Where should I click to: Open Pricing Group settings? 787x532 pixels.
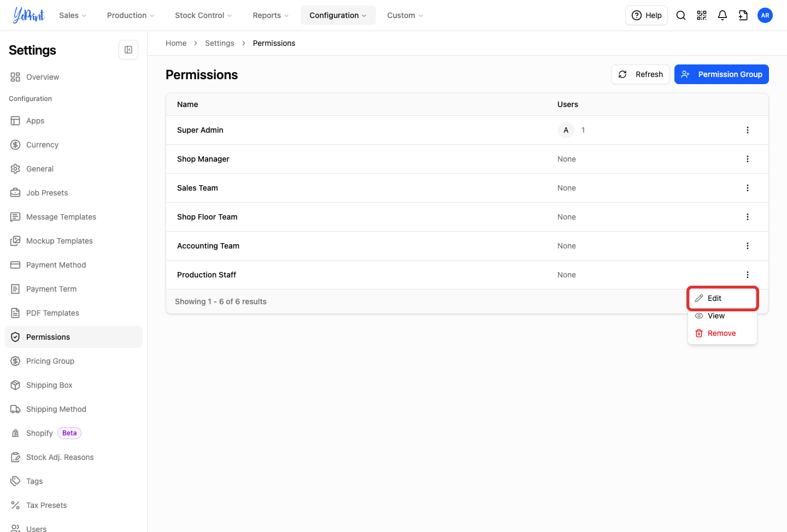(73, 361)
